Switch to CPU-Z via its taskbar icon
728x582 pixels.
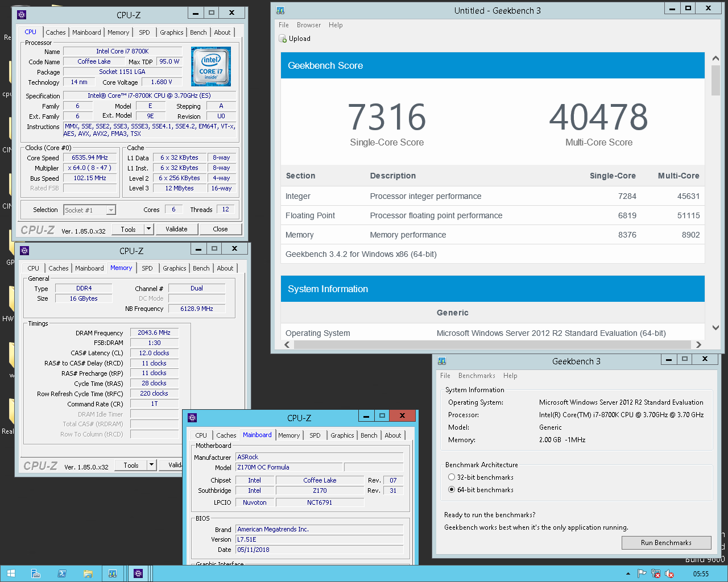pyautogui.click(x=138, y=573)
